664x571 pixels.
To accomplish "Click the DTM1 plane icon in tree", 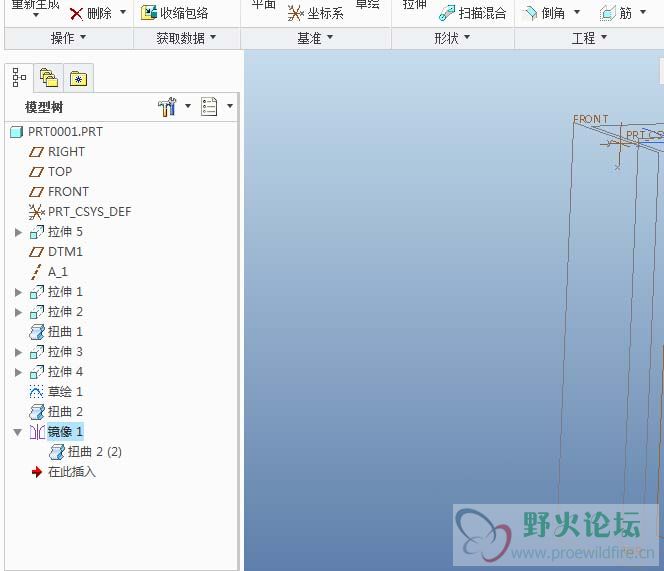I will tap(36, 252).
